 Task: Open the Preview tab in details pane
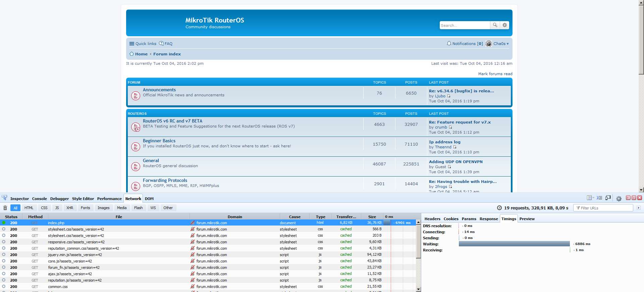(527, 219)
